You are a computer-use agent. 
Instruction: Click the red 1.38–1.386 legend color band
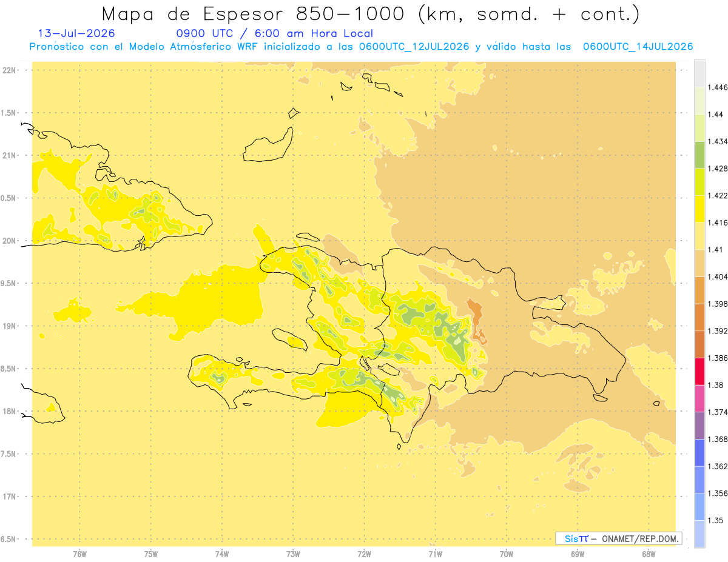(x=699, y=371)
